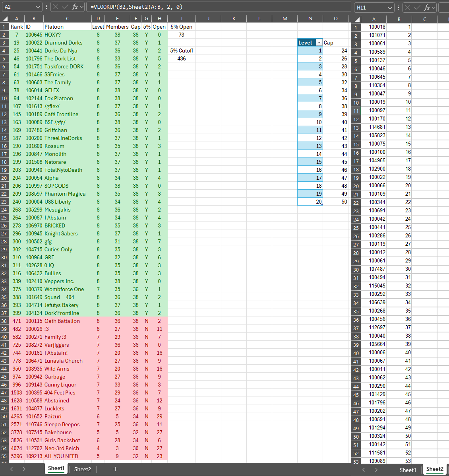Select column B header in right window

coord(399,19)
